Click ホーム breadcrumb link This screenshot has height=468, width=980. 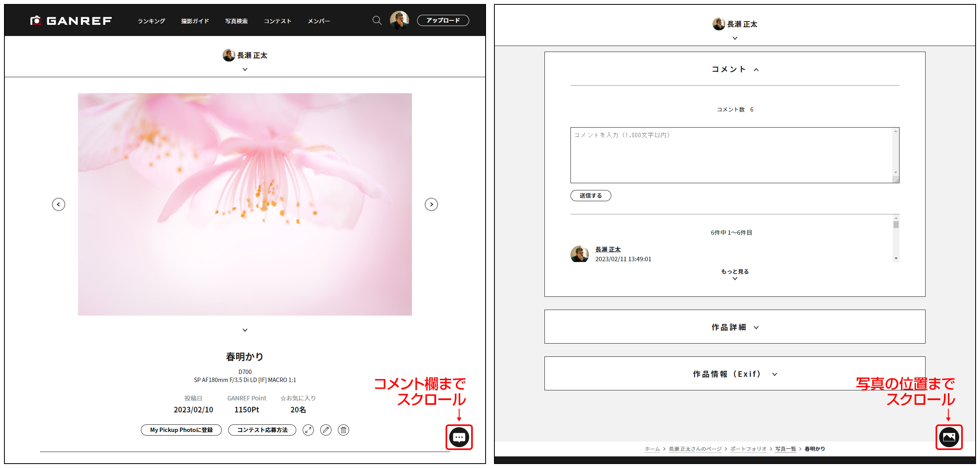(x=652, y=449)
